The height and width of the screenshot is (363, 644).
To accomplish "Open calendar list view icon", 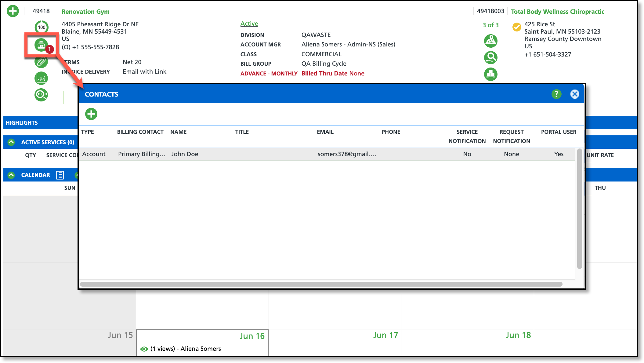I will [x=60, y=175].
